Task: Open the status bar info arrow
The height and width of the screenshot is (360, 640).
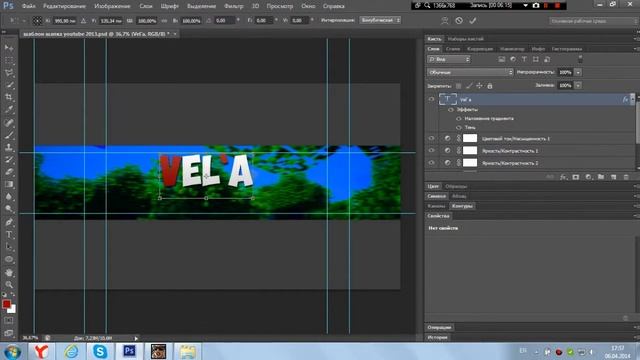Action: tap(136, 338)
